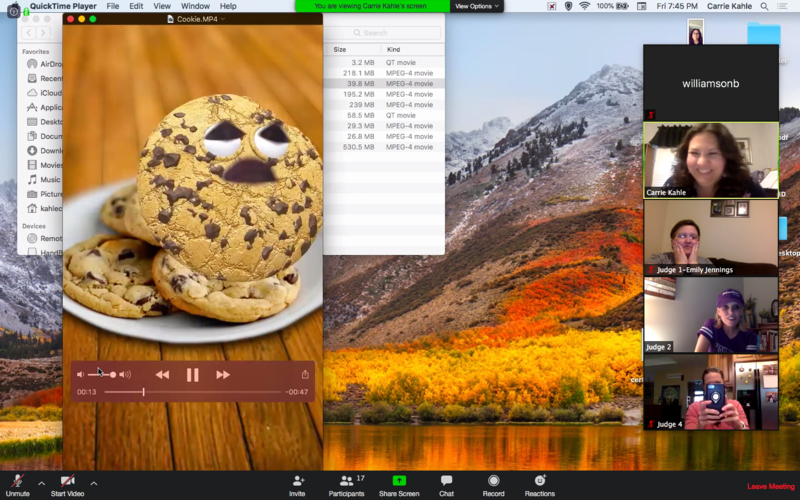Image resolution: width=800 pixels, height=500 pixels.
Task: Select the 58.5 MB QT movie row
Action: (x=384, y=115)
